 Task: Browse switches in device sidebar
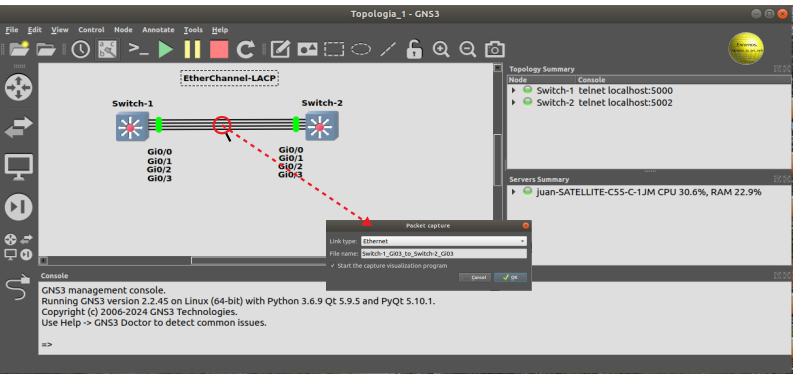point(19,127)
